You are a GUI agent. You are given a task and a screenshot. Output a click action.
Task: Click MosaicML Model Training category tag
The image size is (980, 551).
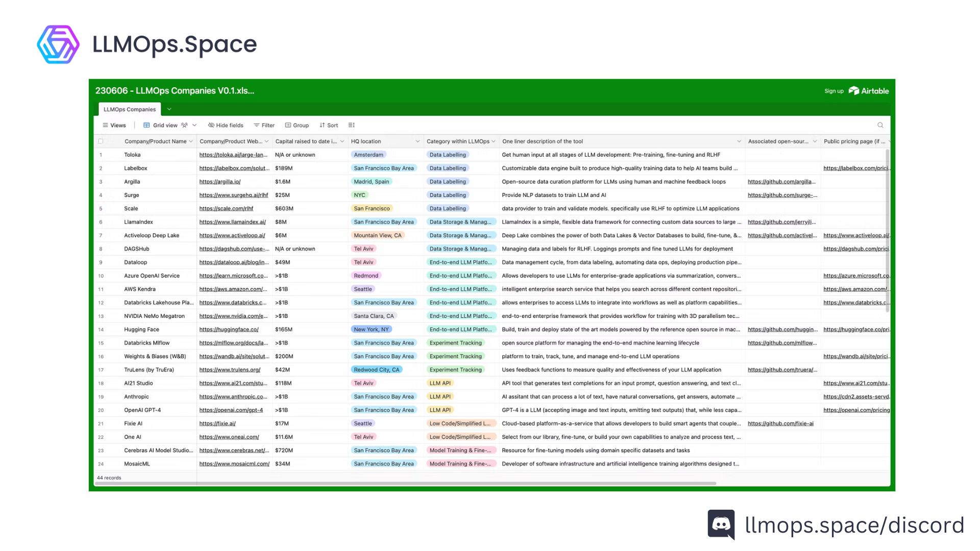pos(460,464)
